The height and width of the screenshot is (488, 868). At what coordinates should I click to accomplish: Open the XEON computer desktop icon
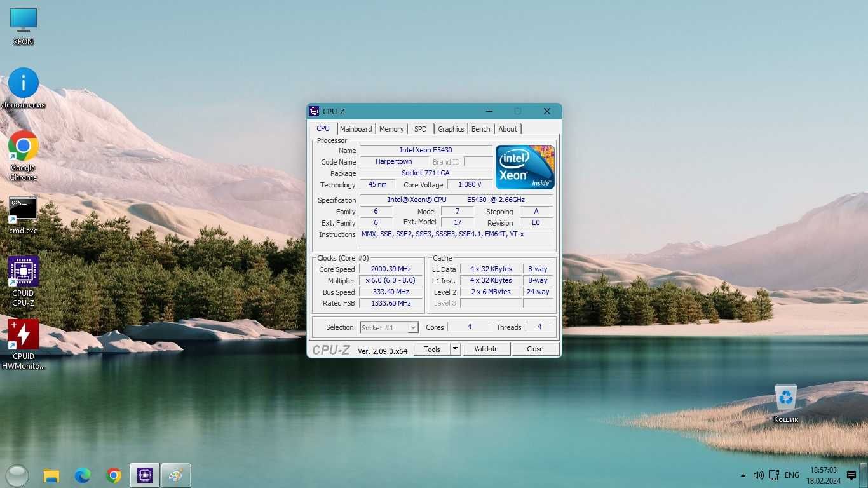[24, 27]
